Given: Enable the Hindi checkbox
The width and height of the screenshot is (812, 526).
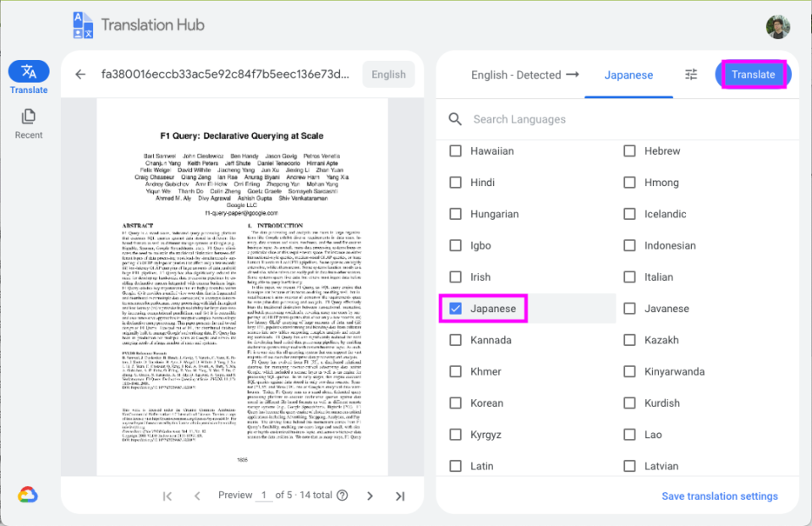Looking at the screenshot, I should tap(456, 182).
